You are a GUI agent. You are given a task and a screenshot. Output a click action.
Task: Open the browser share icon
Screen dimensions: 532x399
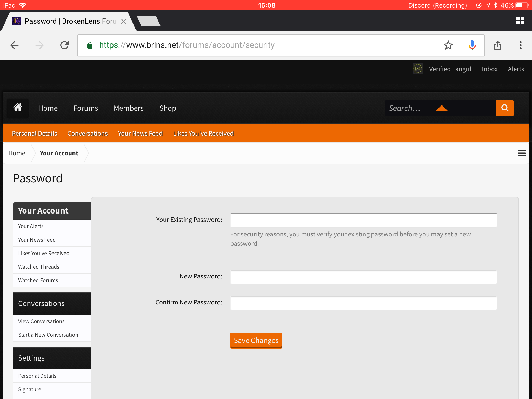[497, 45]
